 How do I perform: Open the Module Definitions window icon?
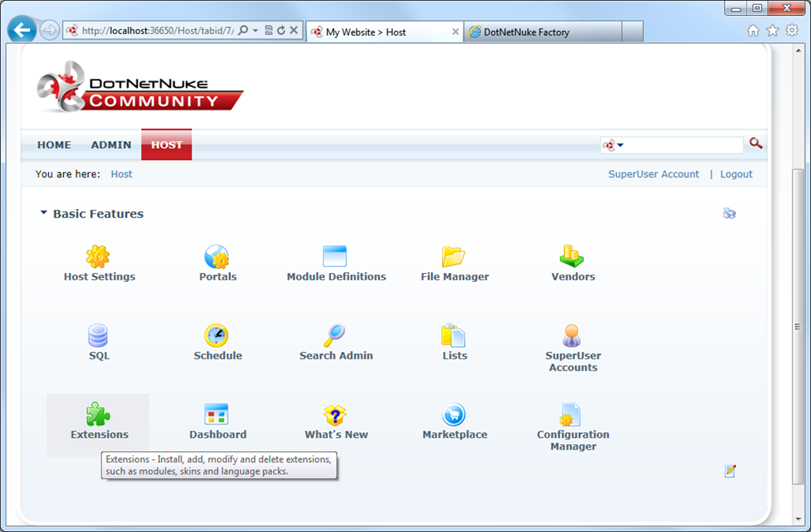point(335,256)
